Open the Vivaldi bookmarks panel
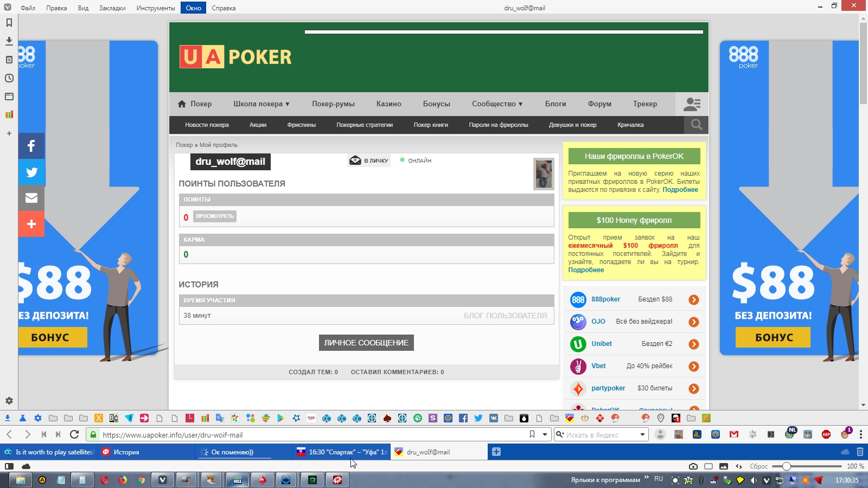This screenshot has height=488, width=868. [9, 23]
